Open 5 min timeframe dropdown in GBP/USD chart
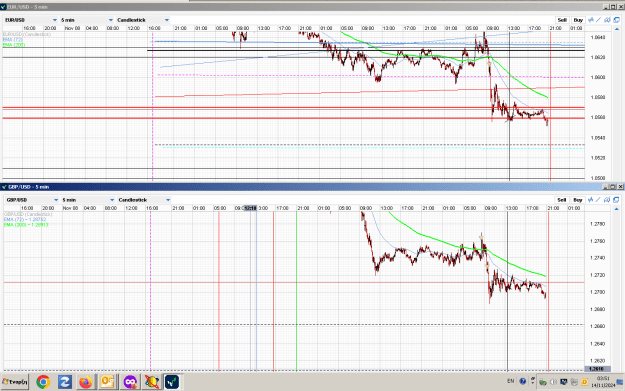 88,200
